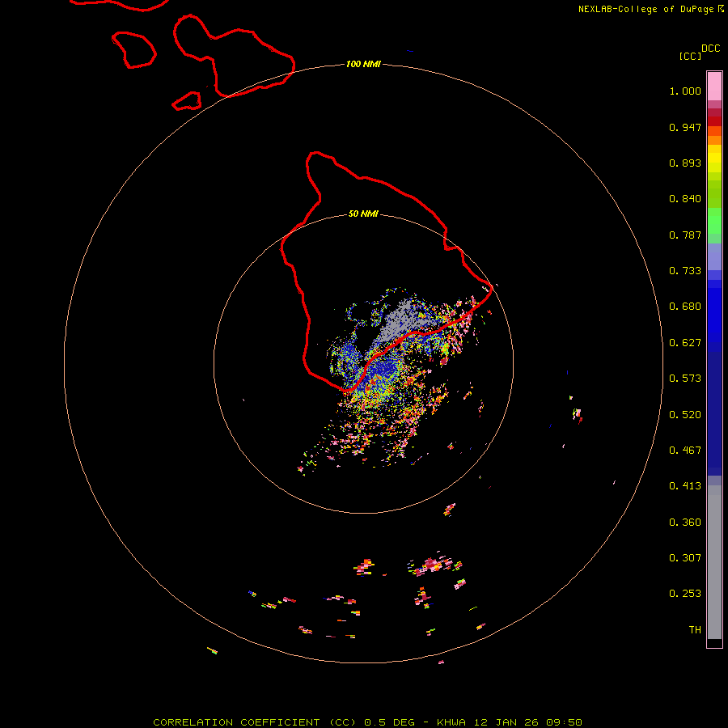The image size is (728, 728).
Task: Click the 100 NMI range ring label
Action: pyautogui.click(x=363, y=64)
